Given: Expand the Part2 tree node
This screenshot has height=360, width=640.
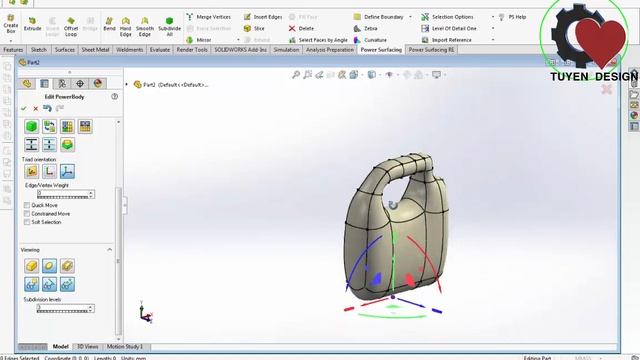Looking at the screenshot, I should [x=127, y=84].
